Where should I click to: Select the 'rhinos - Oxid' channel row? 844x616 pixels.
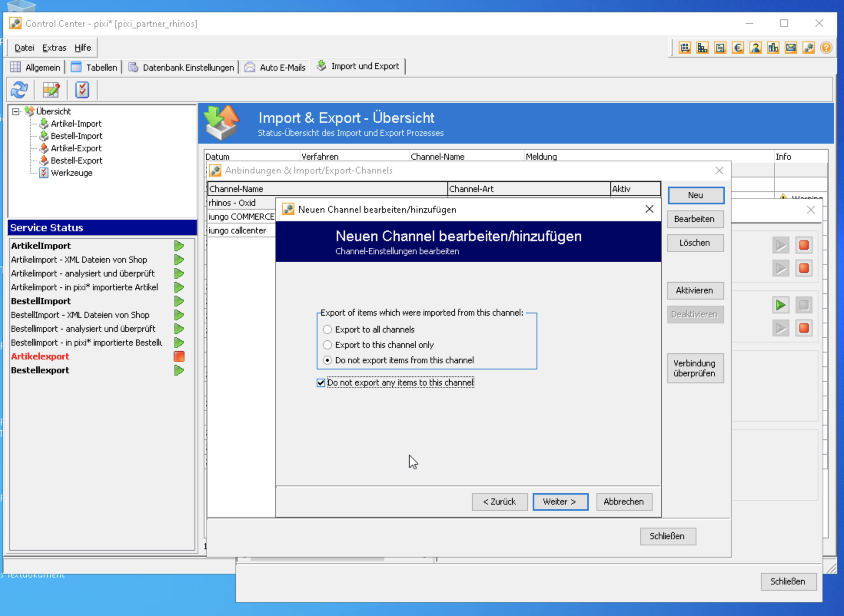point(241,203)
